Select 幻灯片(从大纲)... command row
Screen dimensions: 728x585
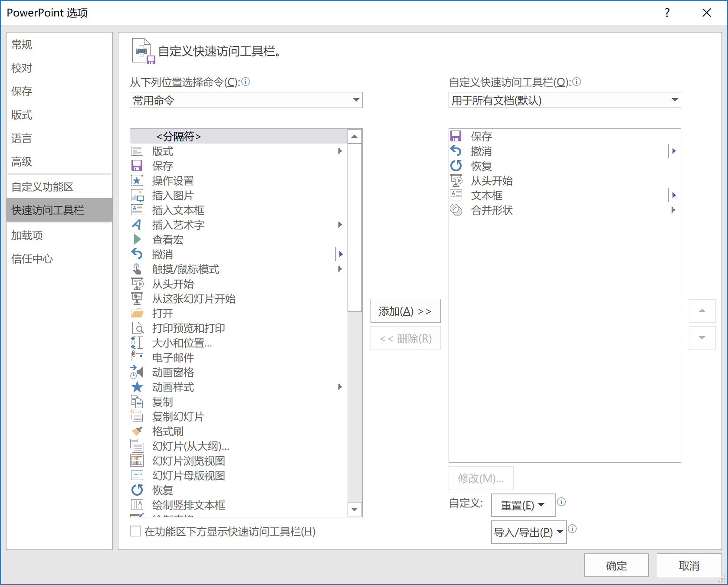coord(239,446)
